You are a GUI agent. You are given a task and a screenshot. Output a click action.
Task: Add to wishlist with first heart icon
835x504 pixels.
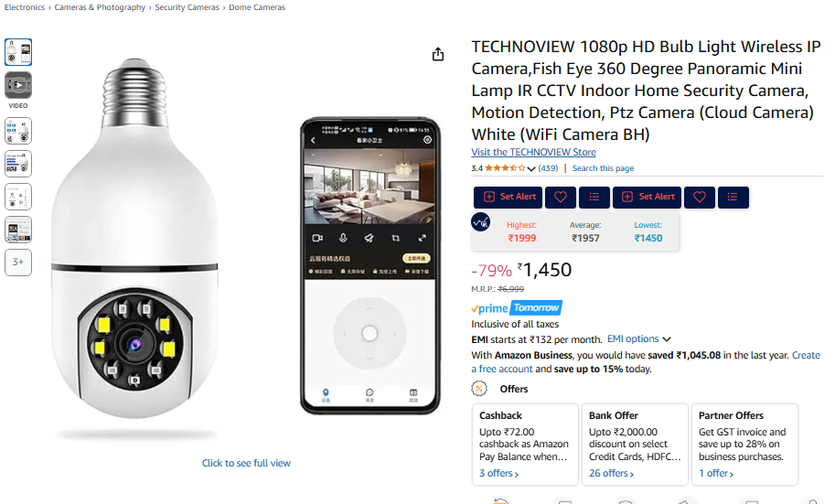pos(561,198)
